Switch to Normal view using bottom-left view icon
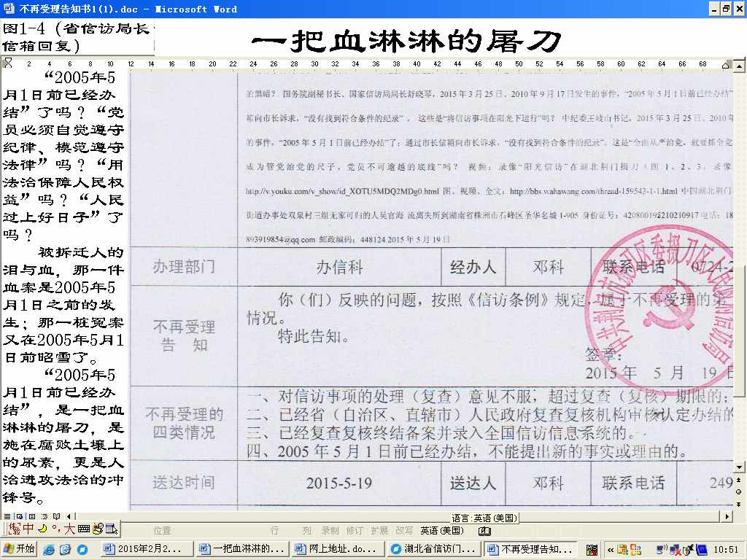This screenshot has height=560, width=747. [7, 517]
